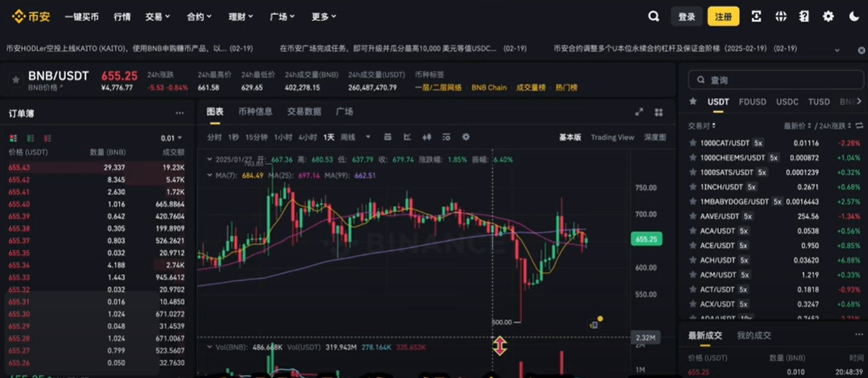Open the 0.01 price precision dropdown
Screen dimensions: 868x378
(x=172, y=138)
